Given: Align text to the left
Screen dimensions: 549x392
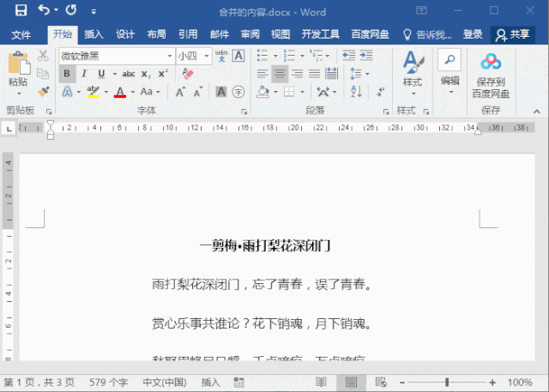Looking at the screenshot, I should pyautogui.click(x=262, y=74).
